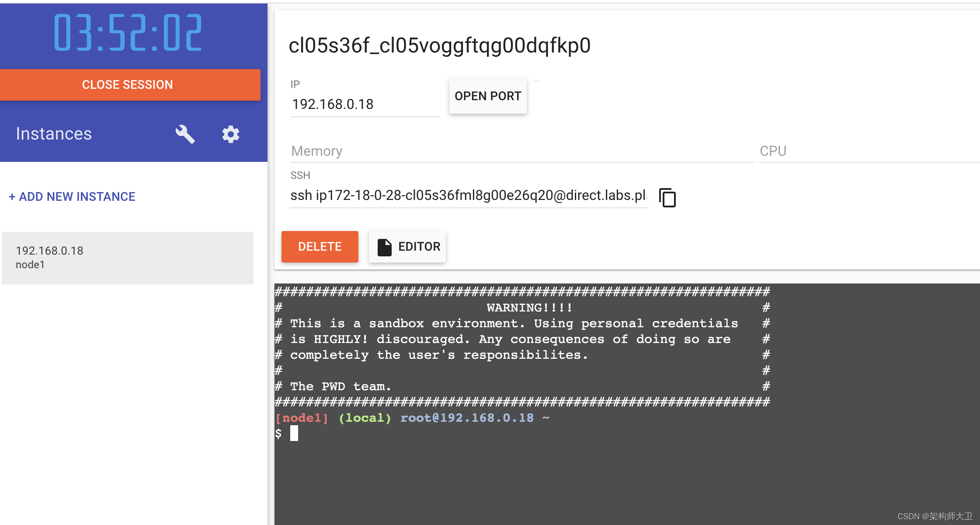This screenshot has width=980, height=525.
Task: Open instance settings via gear icon
Action: coord(231,134)
